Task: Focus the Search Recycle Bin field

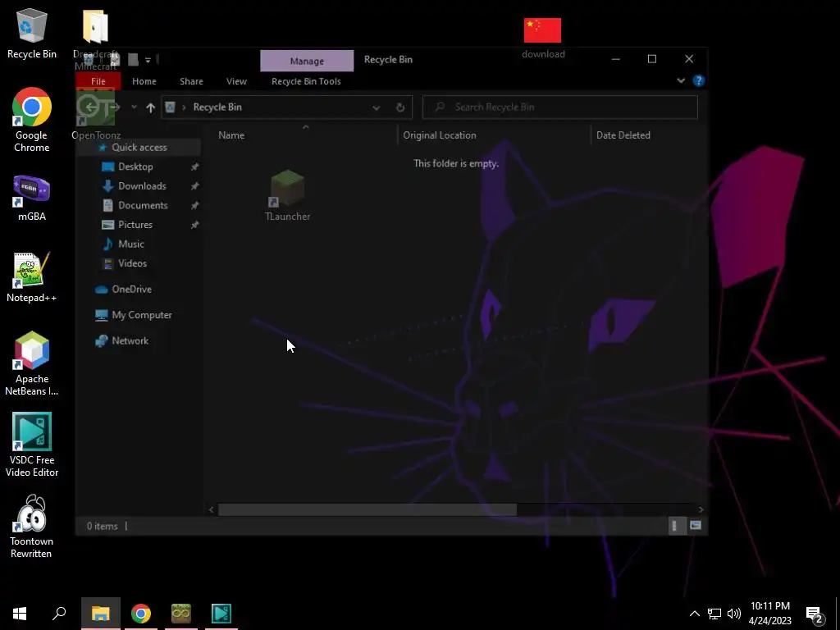Action: point(559,107)
